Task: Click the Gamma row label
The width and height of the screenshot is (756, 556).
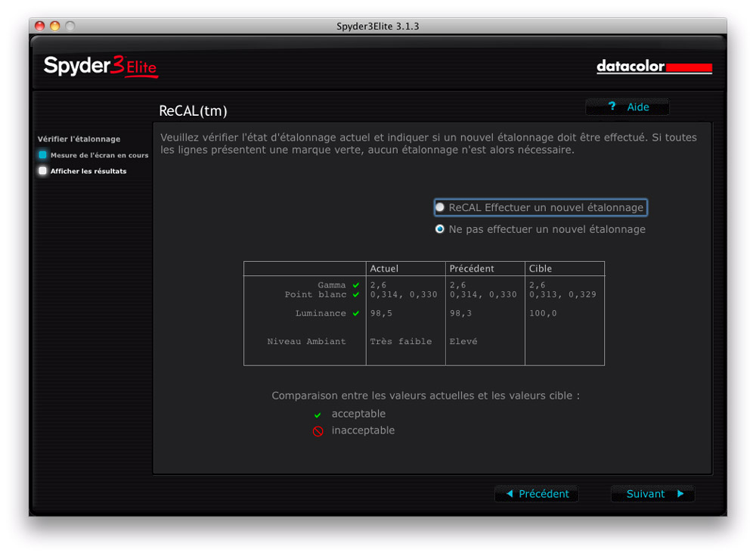Action: click(332, 284)
